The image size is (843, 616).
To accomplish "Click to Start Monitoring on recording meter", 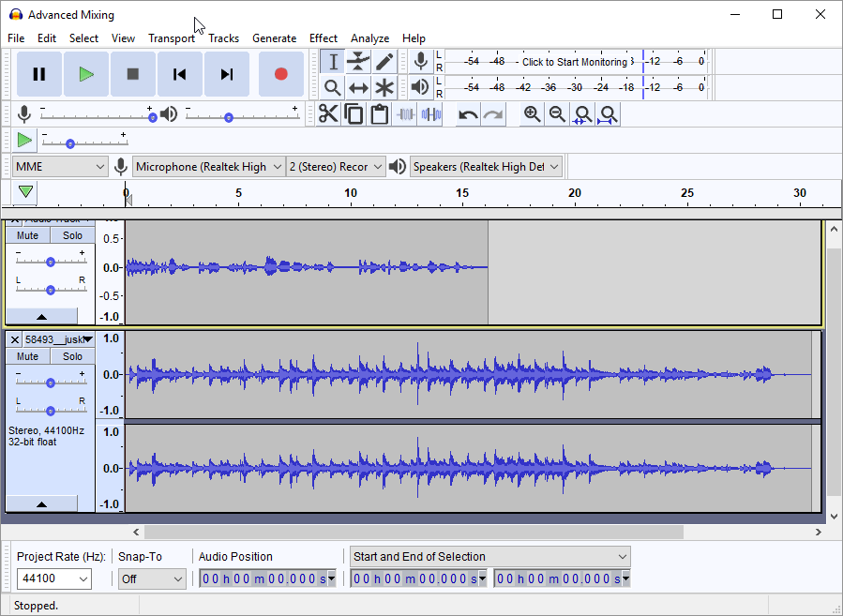I will click(574, 62).
